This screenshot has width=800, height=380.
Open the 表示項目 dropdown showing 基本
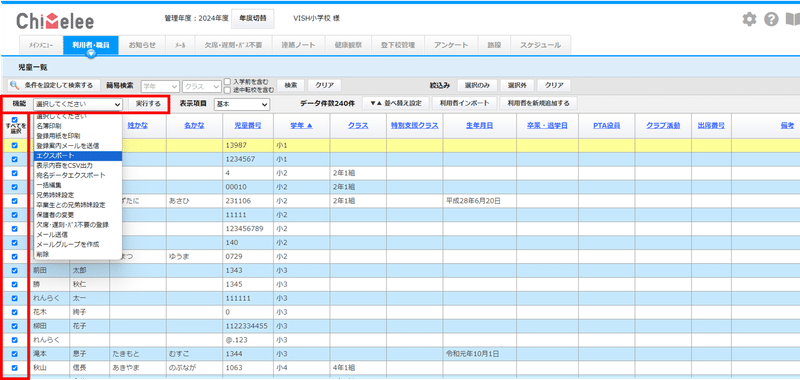click(x=242, y=104)
